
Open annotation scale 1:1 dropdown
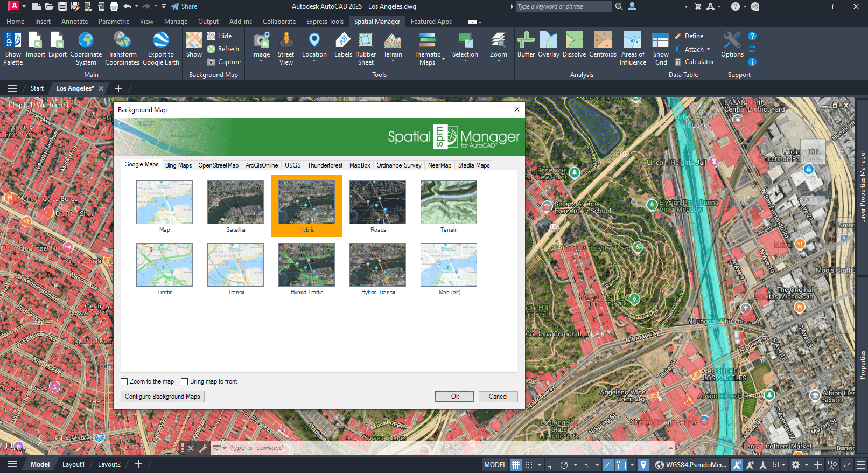(778, 464)
